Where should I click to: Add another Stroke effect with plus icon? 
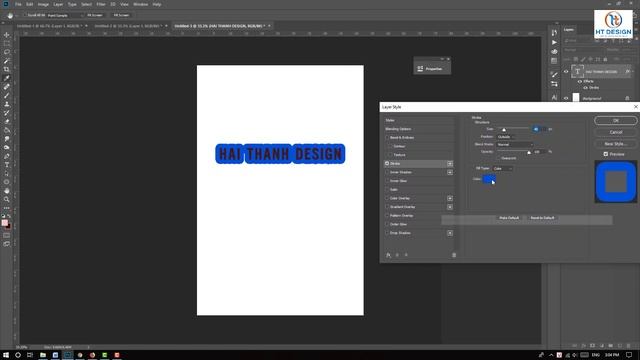[x=450, y=164]
